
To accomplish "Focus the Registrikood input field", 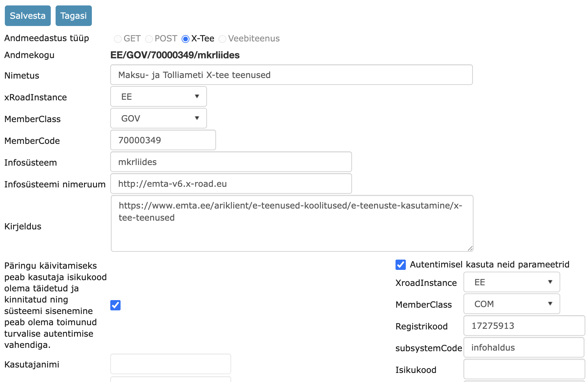I will click(524, 326).
